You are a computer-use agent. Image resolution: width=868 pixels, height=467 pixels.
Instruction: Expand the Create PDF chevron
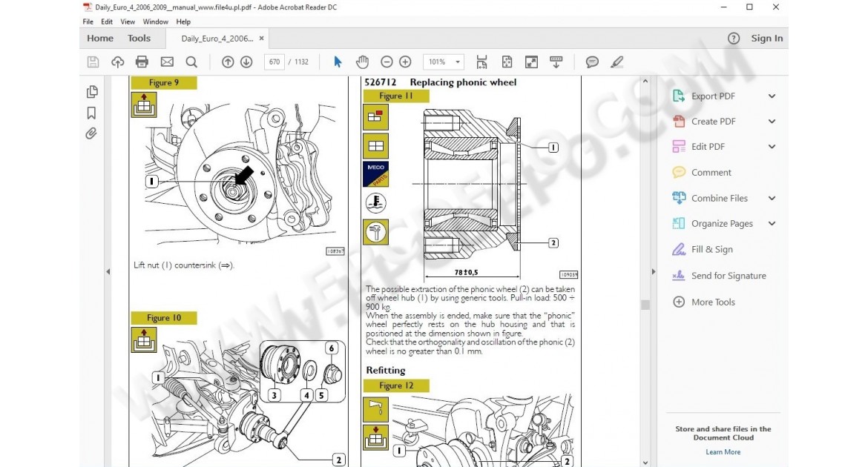(772, 121)
